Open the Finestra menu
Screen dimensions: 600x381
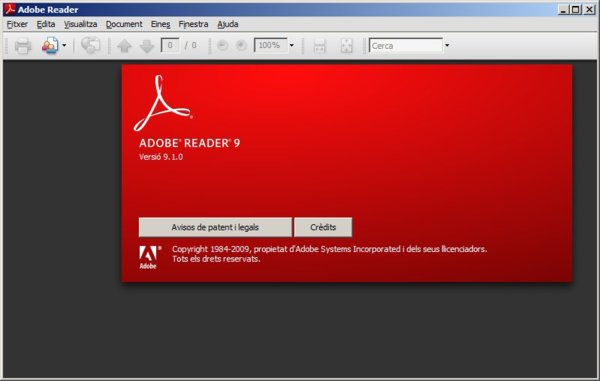click(x=193, y=24)
